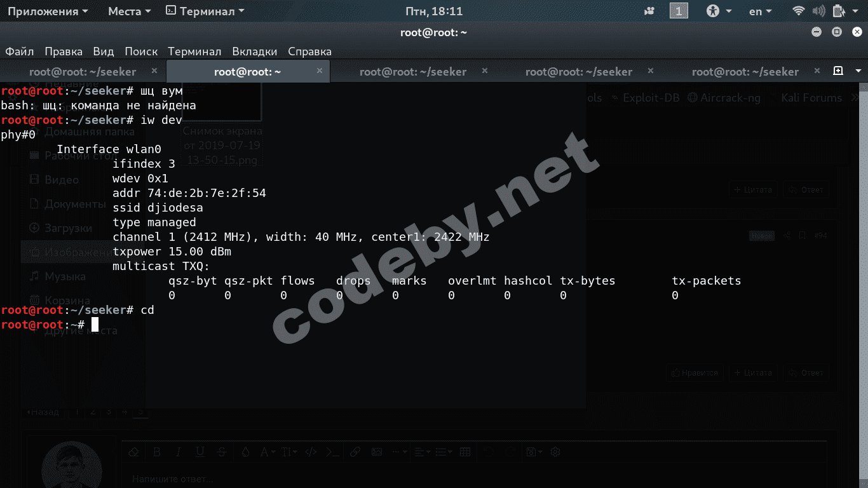Click the text color droplet icon in forum editor
This screenshot has width=868, height=488.
click(245, 452)
